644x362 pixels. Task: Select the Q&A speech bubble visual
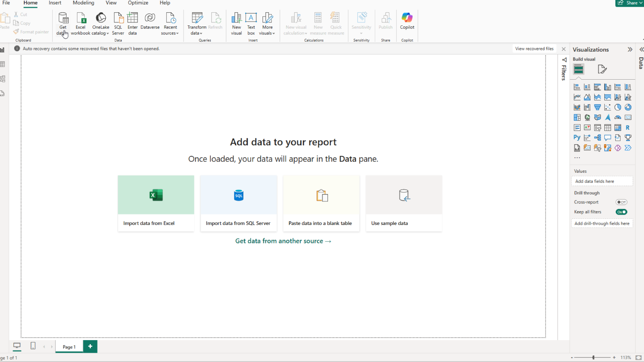click(607, 138)
